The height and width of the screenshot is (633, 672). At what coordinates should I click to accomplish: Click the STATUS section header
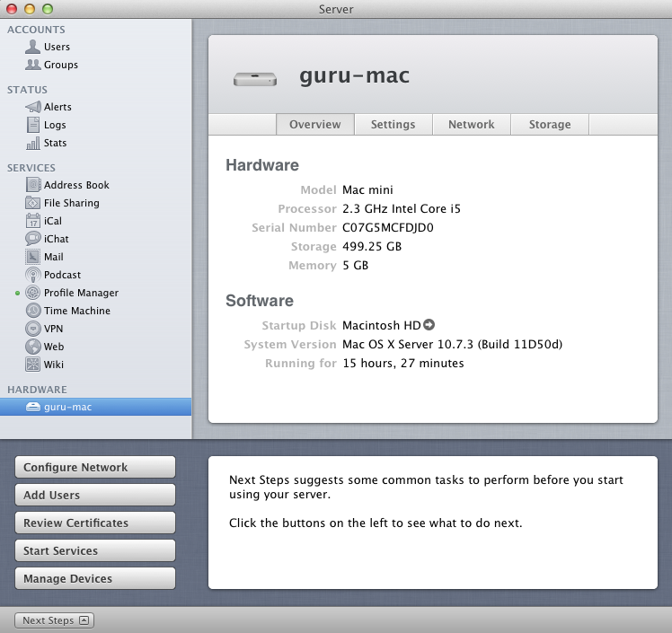pyautogui.click(x=27, y=90)
